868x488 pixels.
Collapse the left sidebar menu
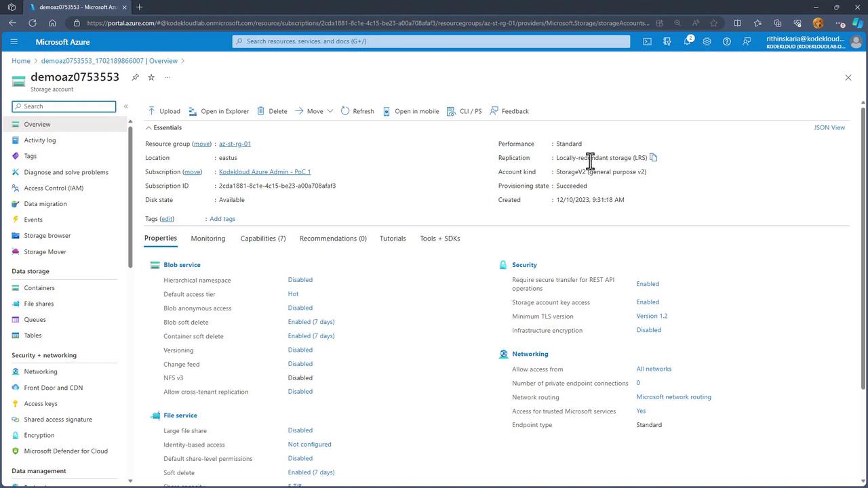(x=125, y=106)
